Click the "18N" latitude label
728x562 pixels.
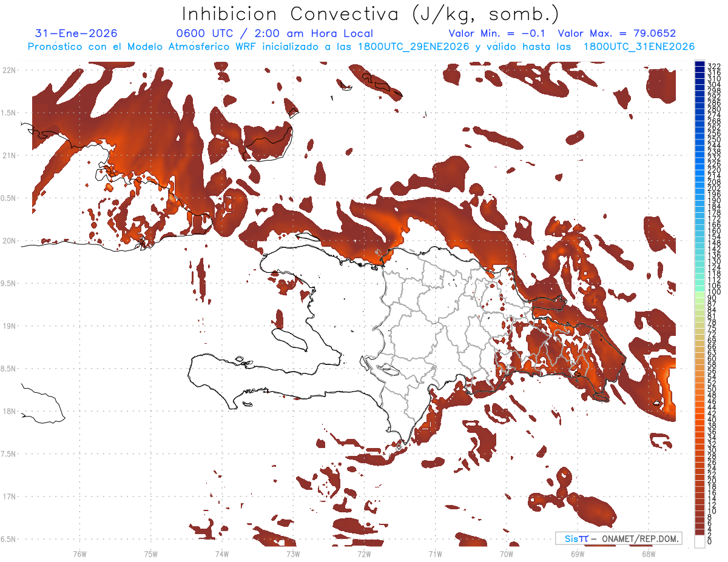(9, 411)
